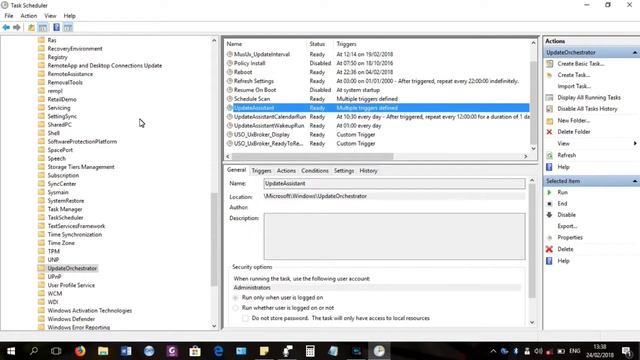Click End under Selected Item

point(562,203)
